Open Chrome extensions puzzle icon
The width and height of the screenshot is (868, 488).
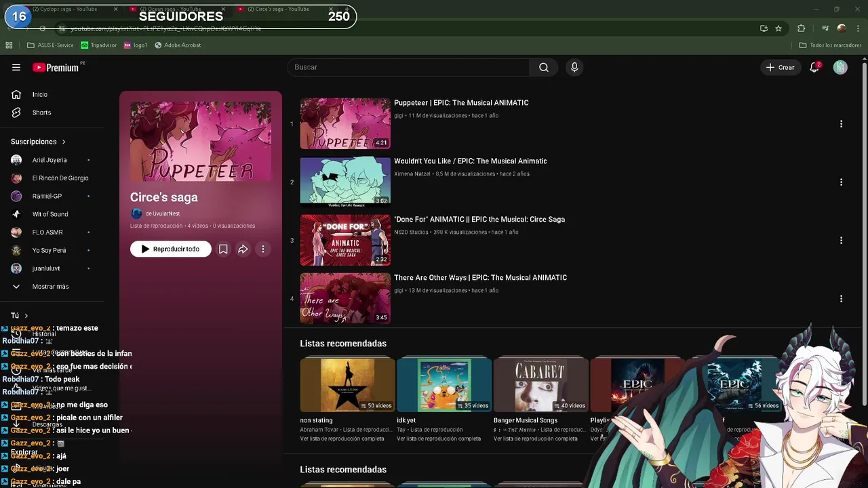pos(802,28)
